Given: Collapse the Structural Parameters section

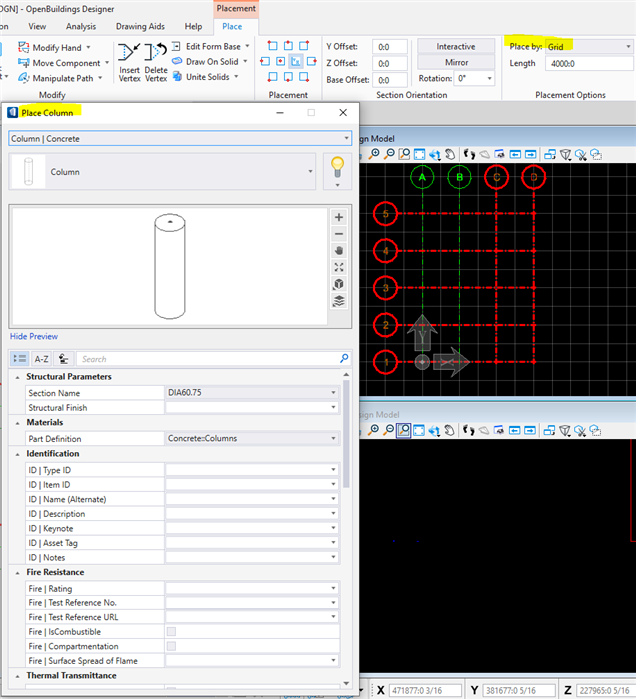Looking at the screenshot, I should pos(17,377).
